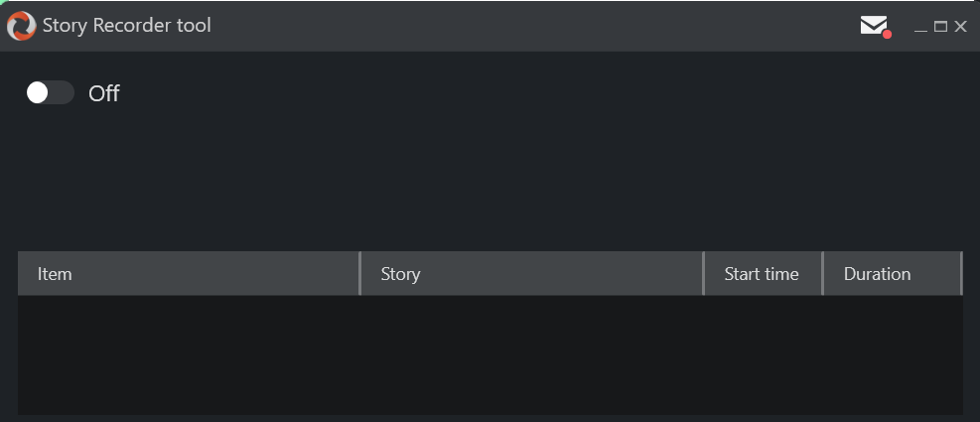Image resolution: width=980 pixels, height=422 pixels.
Task: Minimize the Story Recorder tool window
Action: pos(920,28)
